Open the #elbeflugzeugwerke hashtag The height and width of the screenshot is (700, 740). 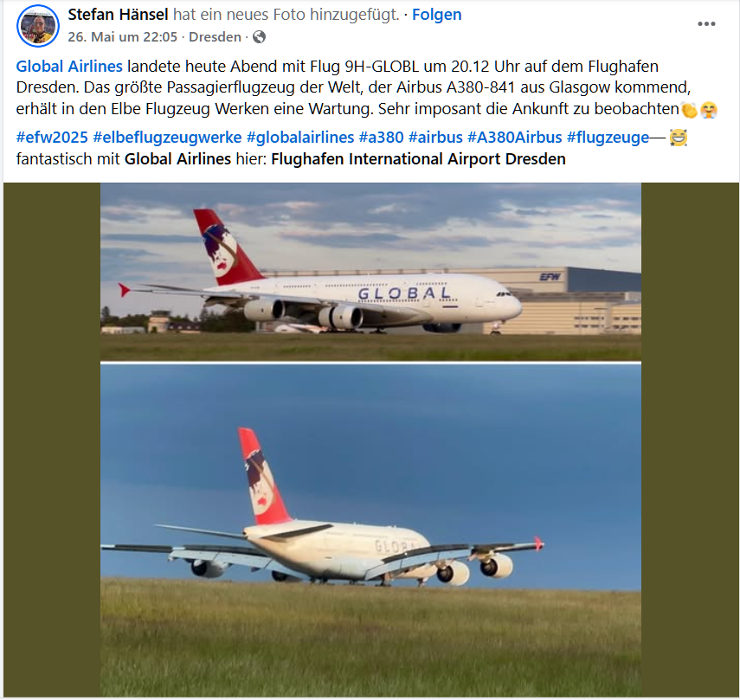167,138
